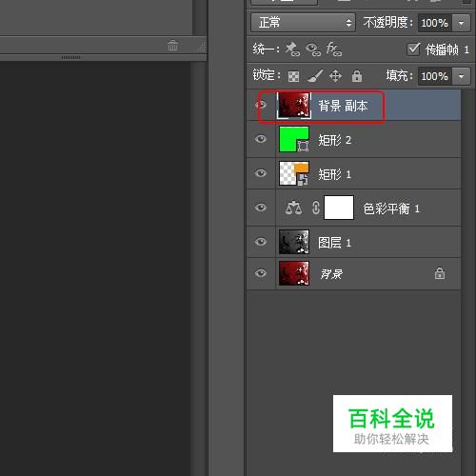Viewport: 476px width, 476px height.
Task: Lock image pixels brush icon
Action: 315,76
